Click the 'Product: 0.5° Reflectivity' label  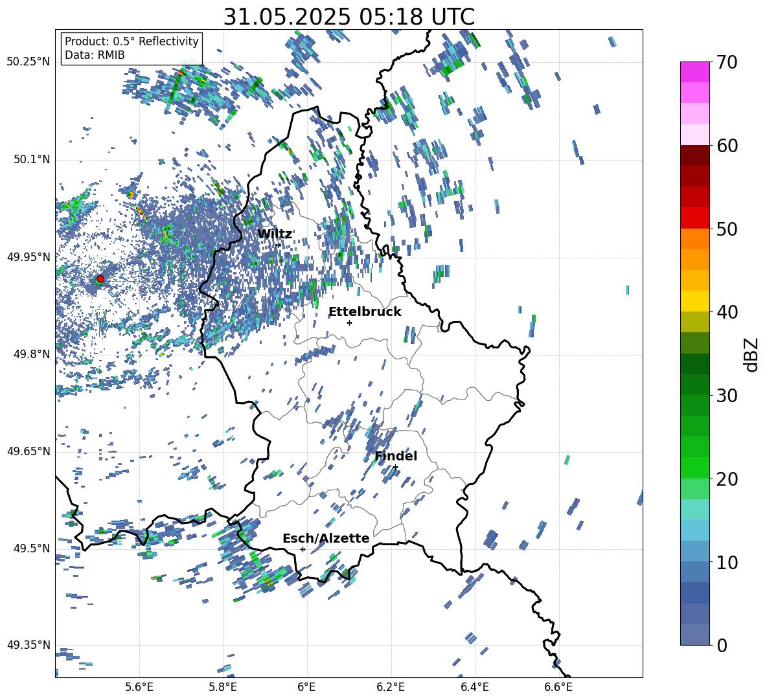click(132, 41)
